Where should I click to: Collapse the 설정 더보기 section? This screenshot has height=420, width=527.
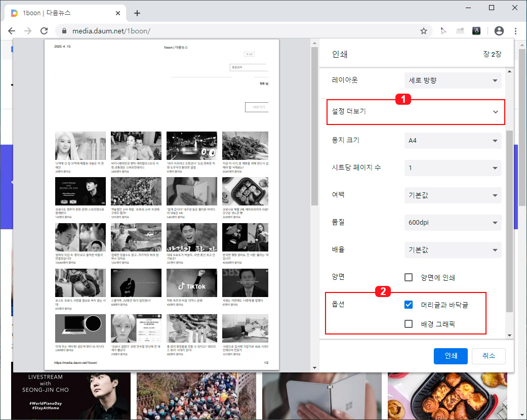coord(415,112)
